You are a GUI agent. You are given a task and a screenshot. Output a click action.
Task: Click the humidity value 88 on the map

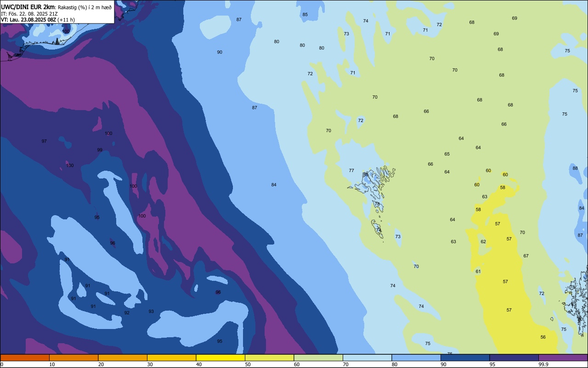pos(575,168)
